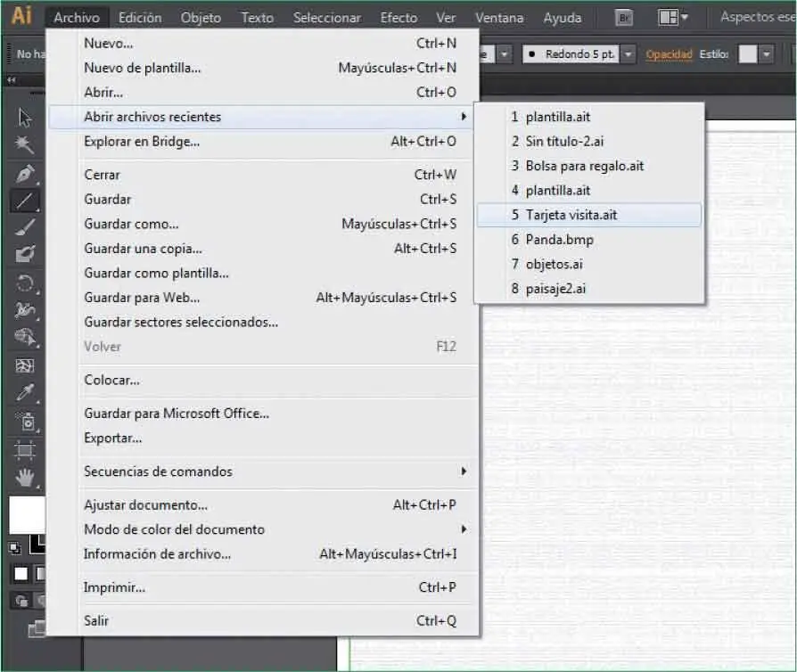Click the Color mode button below swatches
Screen dimensions: 797x672
21,574
